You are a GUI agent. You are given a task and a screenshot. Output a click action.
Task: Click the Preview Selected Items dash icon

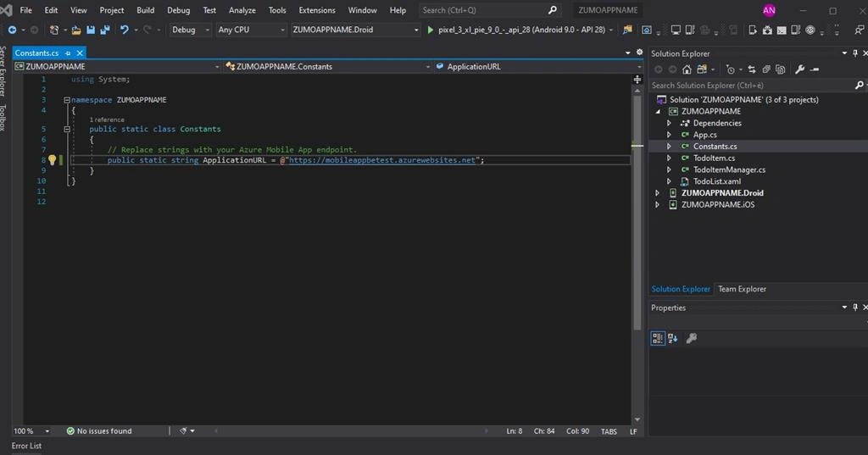coord(815,69)
